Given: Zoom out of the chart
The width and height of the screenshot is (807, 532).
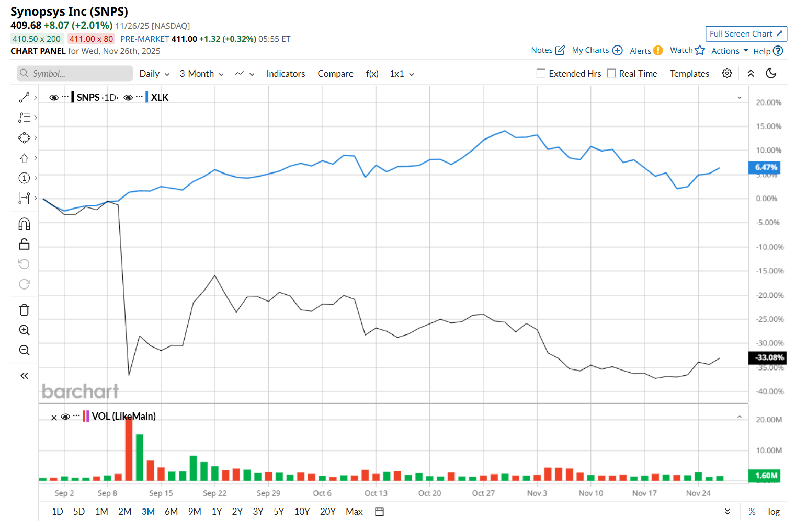Looking at the screenshot, I should tap(24, 350).
